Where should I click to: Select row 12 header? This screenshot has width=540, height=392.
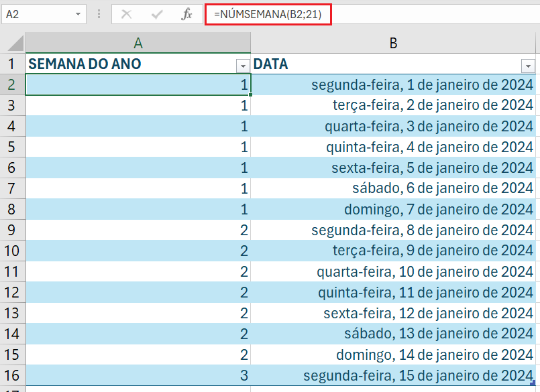(12, 292)
